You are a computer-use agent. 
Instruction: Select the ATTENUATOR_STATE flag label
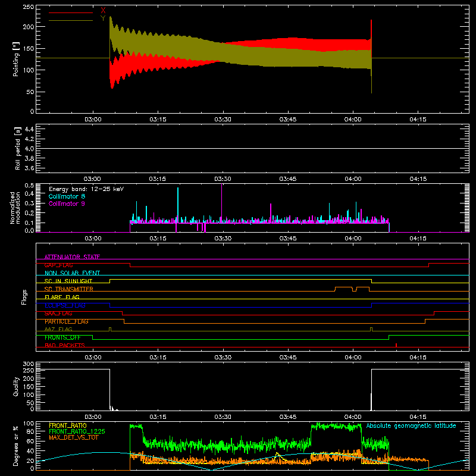[x=72, y=257]
